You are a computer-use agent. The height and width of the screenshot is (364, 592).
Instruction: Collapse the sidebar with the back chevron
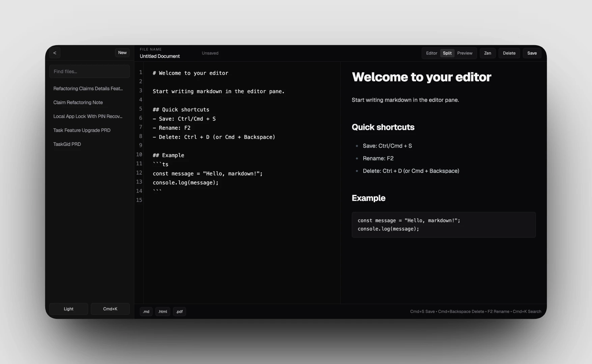point(55,53)
